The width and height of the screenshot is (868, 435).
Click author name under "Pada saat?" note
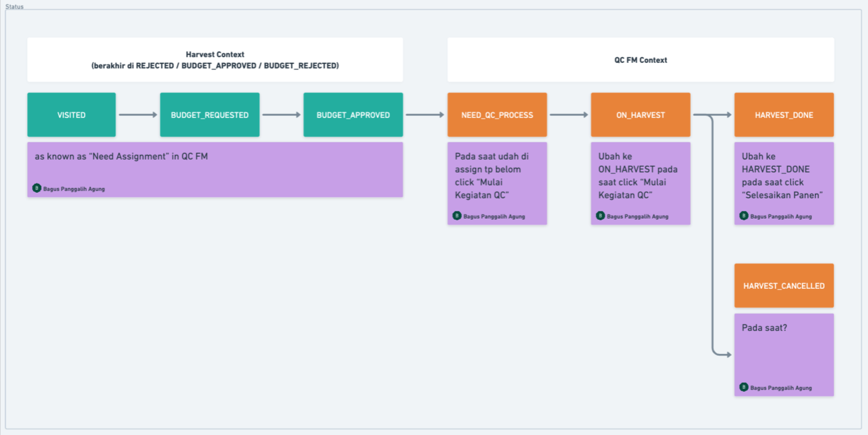tap(781, 388)
